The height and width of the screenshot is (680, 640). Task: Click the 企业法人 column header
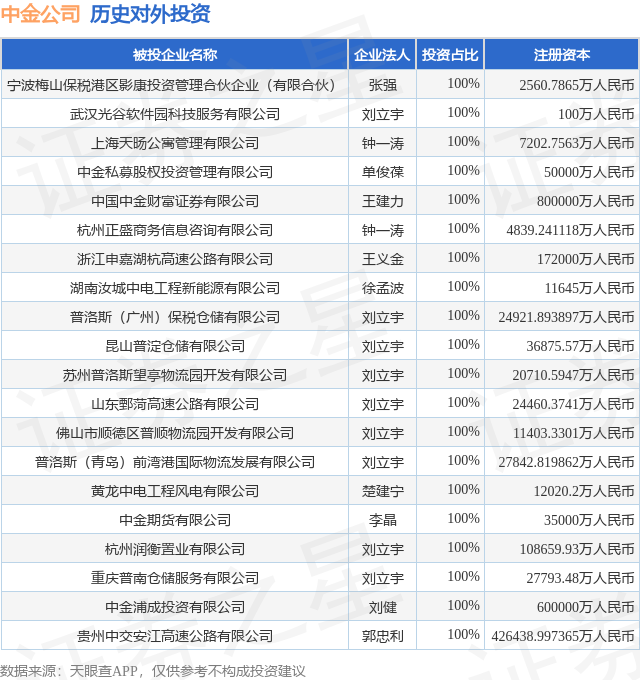pos(382,55)
